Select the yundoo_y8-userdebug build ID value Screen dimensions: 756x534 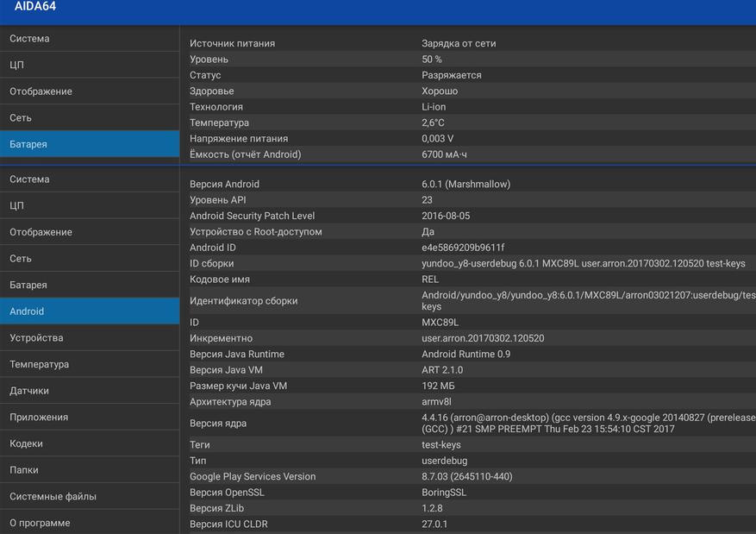coord(584,264)
